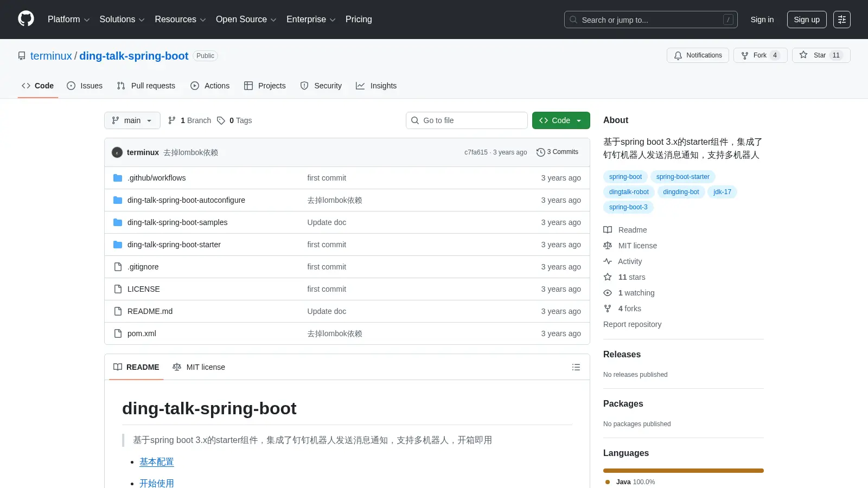
Task: Switch to the Security tab
Action: pyautogui.click(x=321, y=86)
